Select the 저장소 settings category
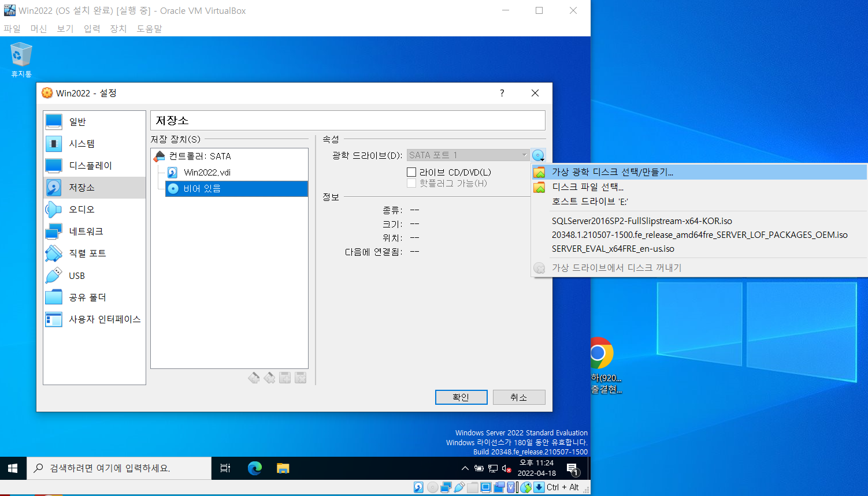The height and width of the screenshot is (496, 868). (94, 188)
